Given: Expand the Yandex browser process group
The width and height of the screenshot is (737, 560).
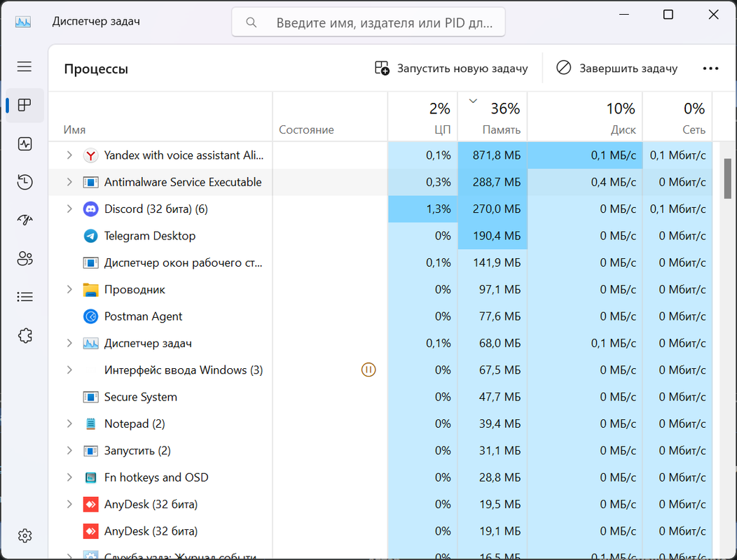Looking at the screenshot, I should (69, 155).
